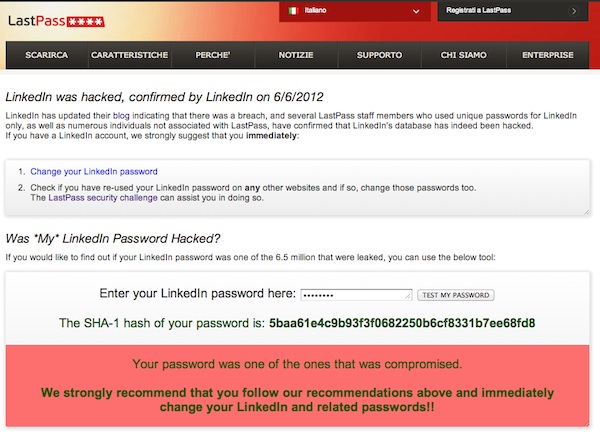Screen dimensions: 600x438
Task: Open the LastPass security challenge link
Action: pyautogui.click(x=103, y=198)
